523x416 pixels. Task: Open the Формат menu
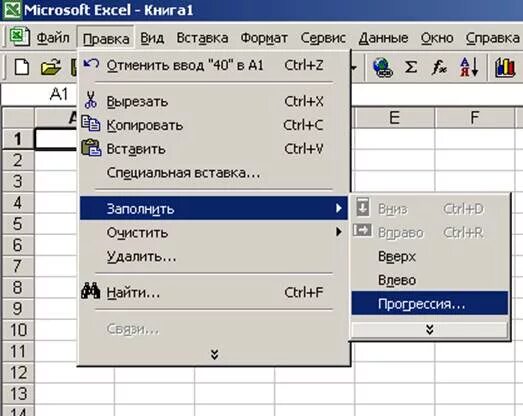(264, 38)
